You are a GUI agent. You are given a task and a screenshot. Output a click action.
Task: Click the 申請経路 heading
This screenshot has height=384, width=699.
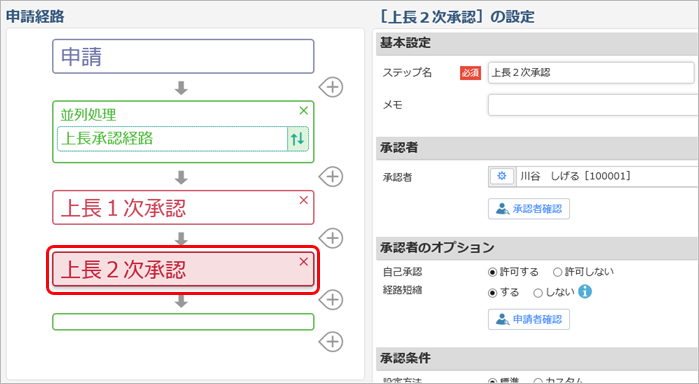(x=35, y=17)
